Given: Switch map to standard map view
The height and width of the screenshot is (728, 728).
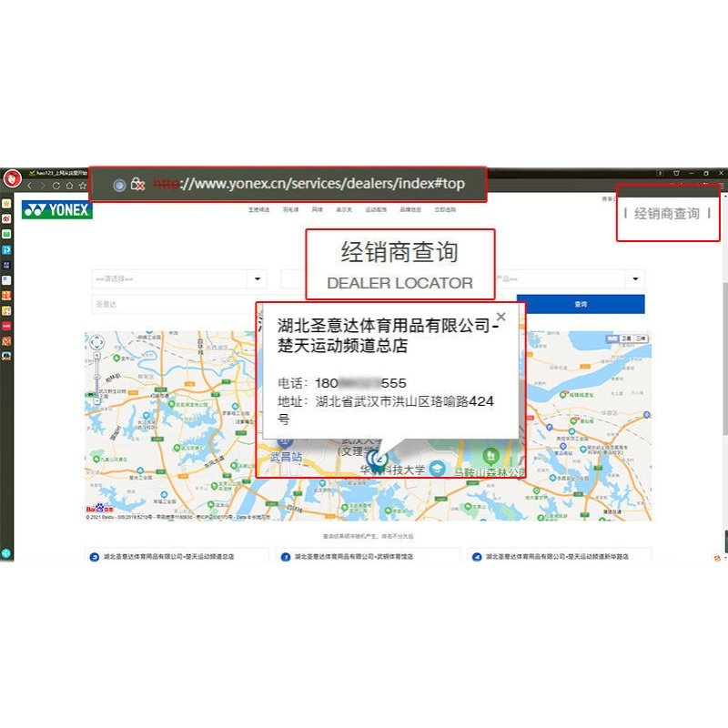Looking at the screenshot, I should coord(612,339).
